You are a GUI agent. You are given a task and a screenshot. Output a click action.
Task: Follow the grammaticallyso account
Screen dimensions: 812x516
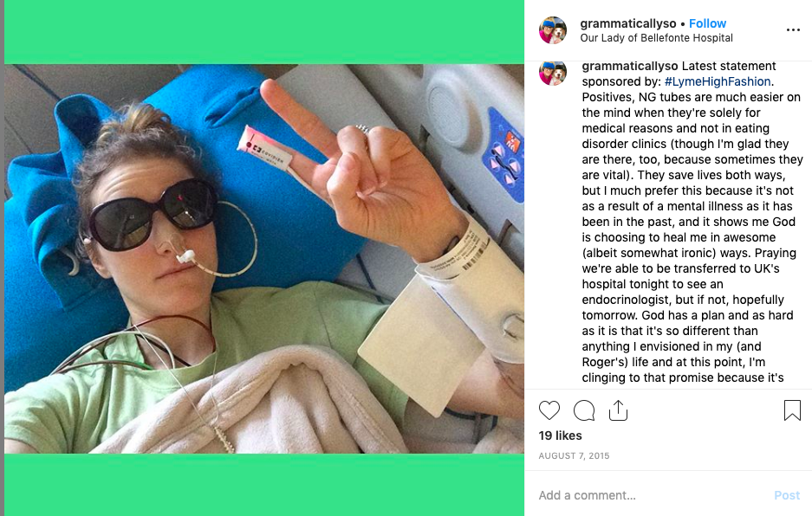pyautogui.click(x=707, y=23)
